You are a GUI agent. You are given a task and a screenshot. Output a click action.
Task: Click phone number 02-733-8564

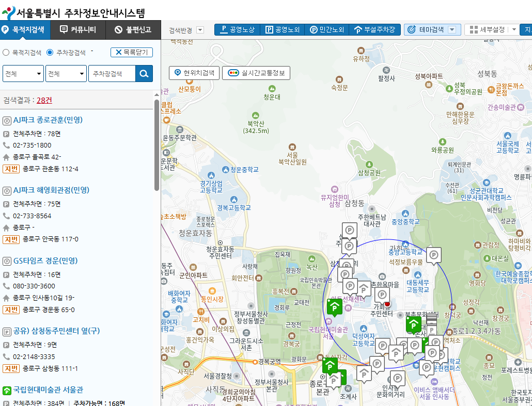32,216
